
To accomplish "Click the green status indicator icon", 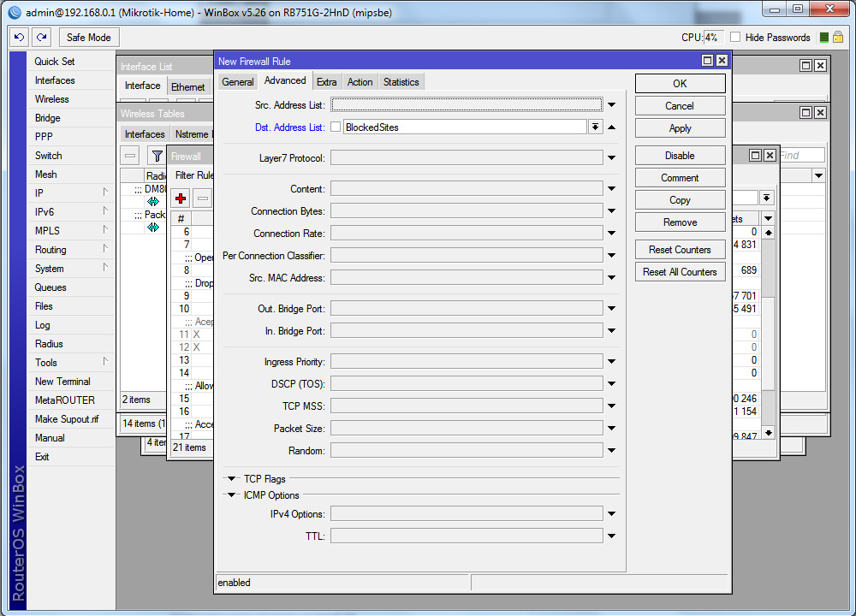I will point(823,38).
